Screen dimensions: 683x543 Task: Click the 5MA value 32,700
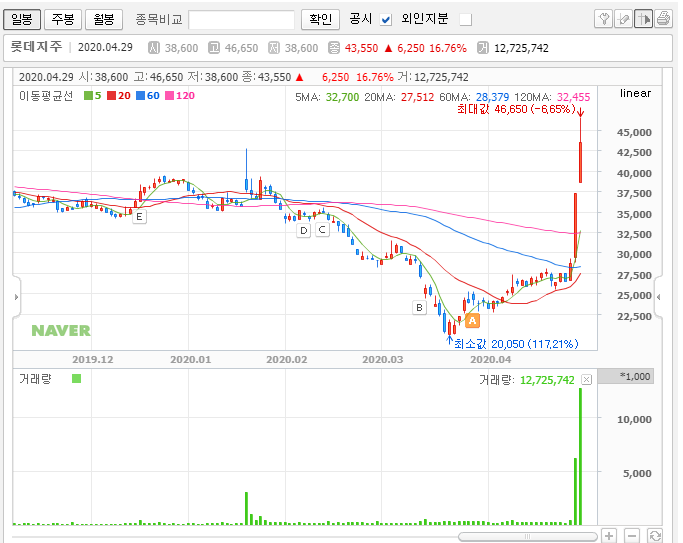tap(342, 97)
